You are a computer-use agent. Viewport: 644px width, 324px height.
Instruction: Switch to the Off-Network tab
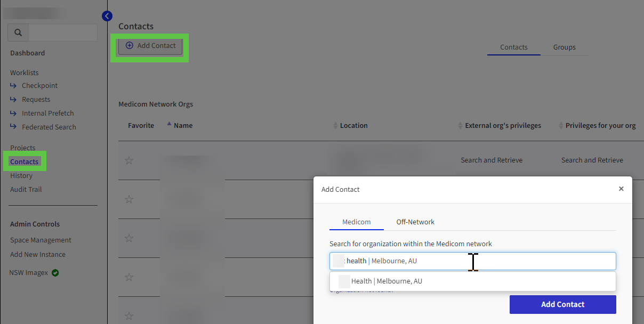[x=415, y=222]
